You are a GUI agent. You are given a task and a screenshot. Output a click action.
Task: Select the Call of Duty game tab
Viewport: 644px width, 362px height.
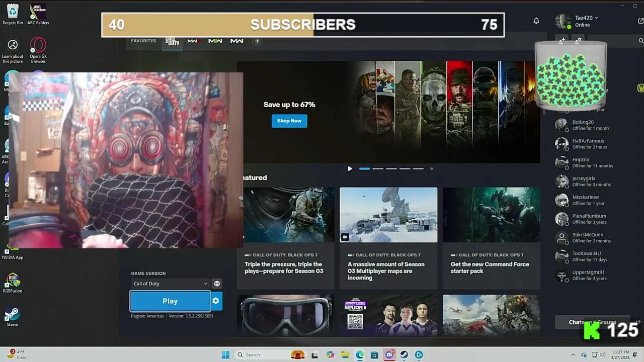point(172,41)
